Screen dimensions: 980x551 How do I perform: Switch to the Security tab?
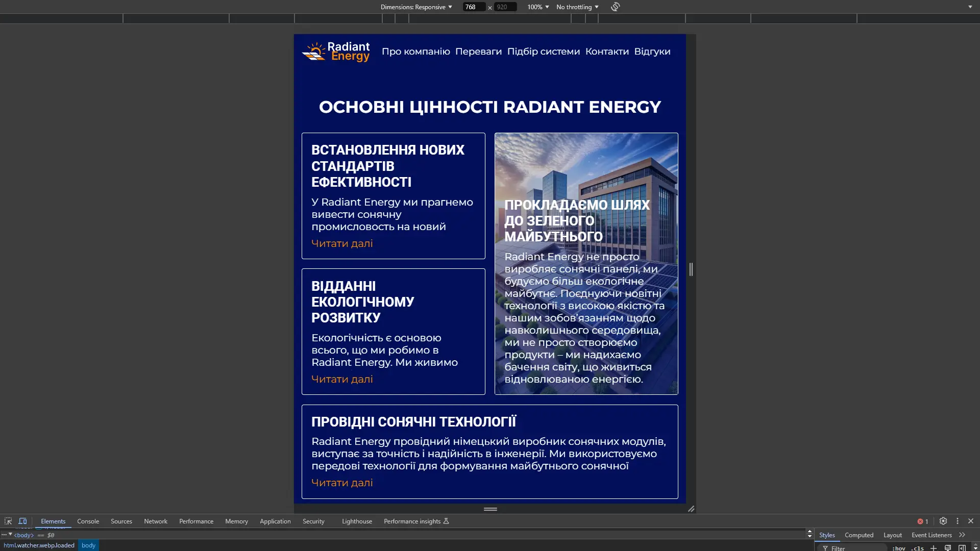click(x=313, y=521)
